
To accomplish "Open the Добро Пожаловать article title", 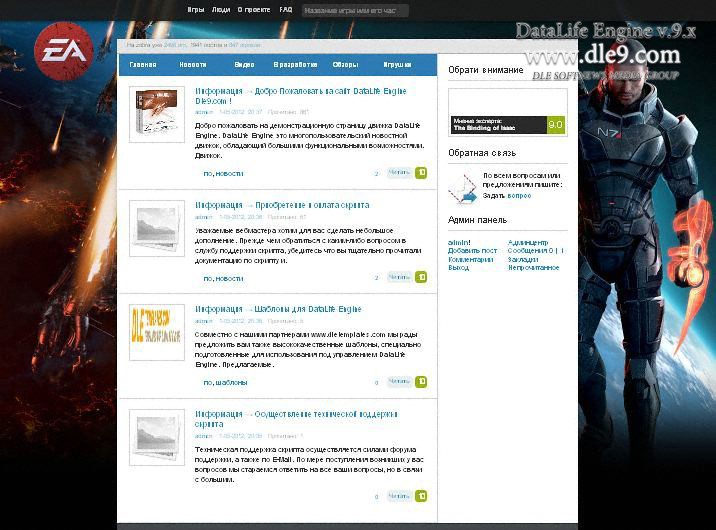I will tap(300, 96).
